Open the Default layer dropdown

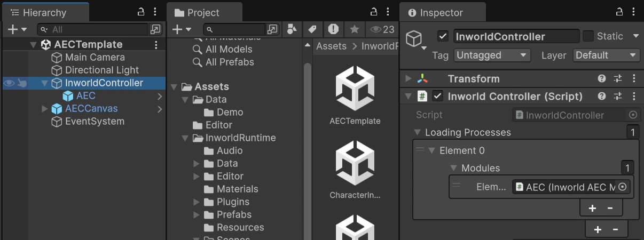pyautogui.click(x=606, y=55)
